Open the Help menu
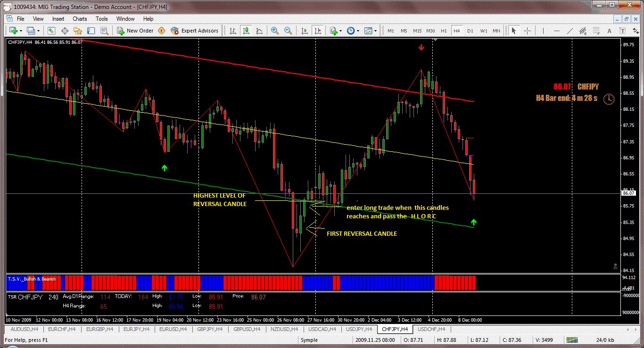 point(149,19)
